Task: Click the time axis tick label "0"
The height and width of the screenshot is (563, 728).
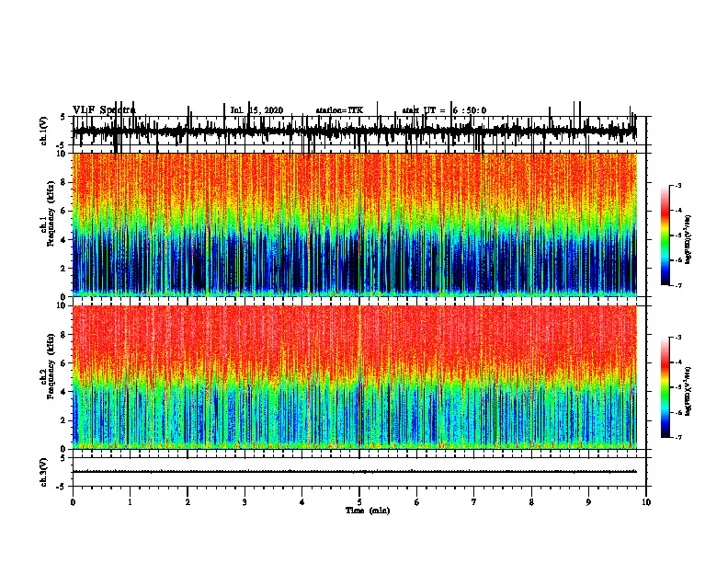Action: pyautogui.click(x=73, y=502)
